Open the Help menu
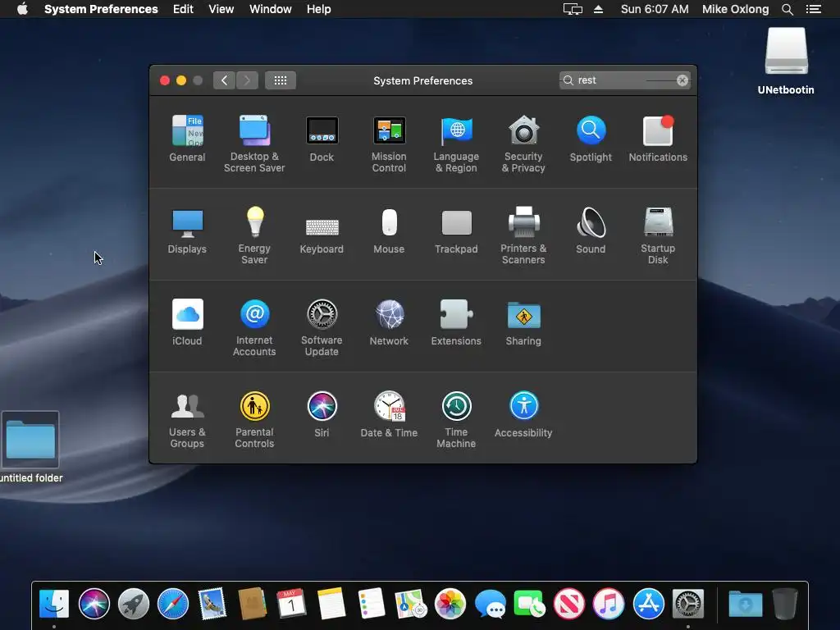 319,9
